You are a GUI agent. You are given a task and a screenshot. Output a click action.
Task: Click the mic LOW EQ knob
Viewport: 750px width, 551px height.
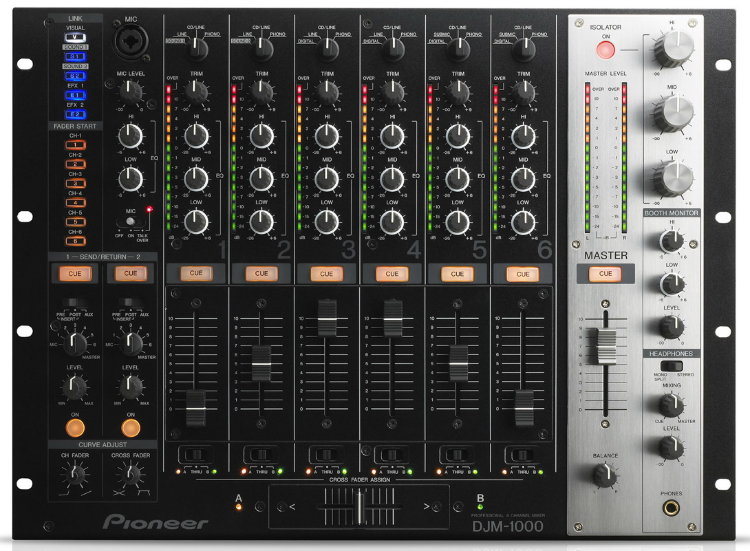pos(131,179)
